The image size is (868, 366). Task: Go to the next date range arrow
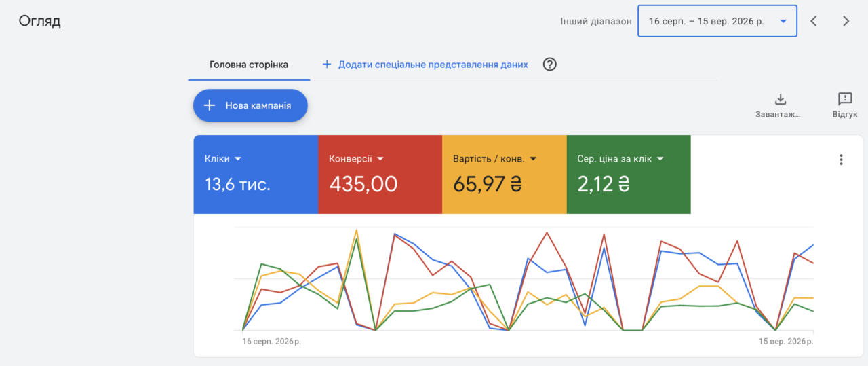pos(846,21)
